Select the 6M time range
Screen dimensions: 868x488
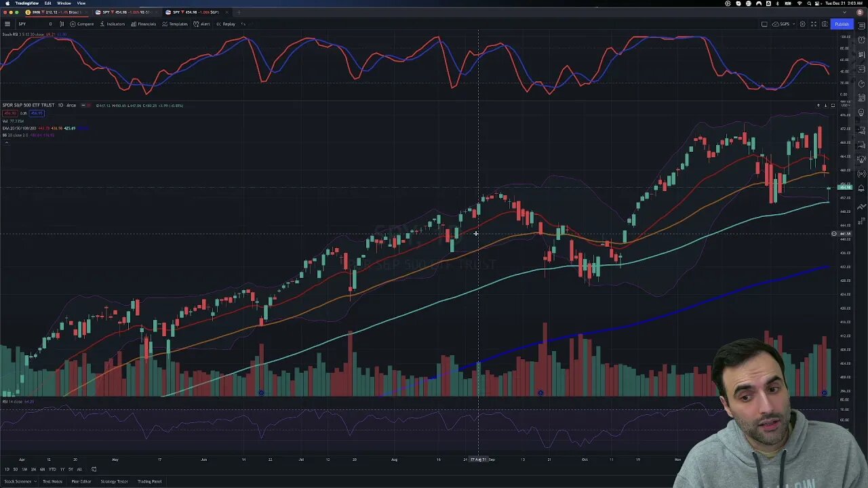42,469
